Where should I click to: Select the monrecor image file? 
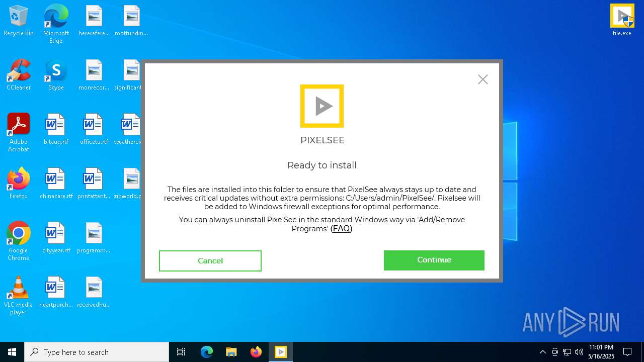[94, 75]
